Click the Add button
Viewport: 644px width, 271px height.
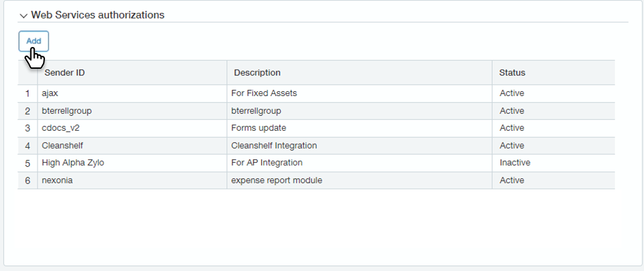33,41
